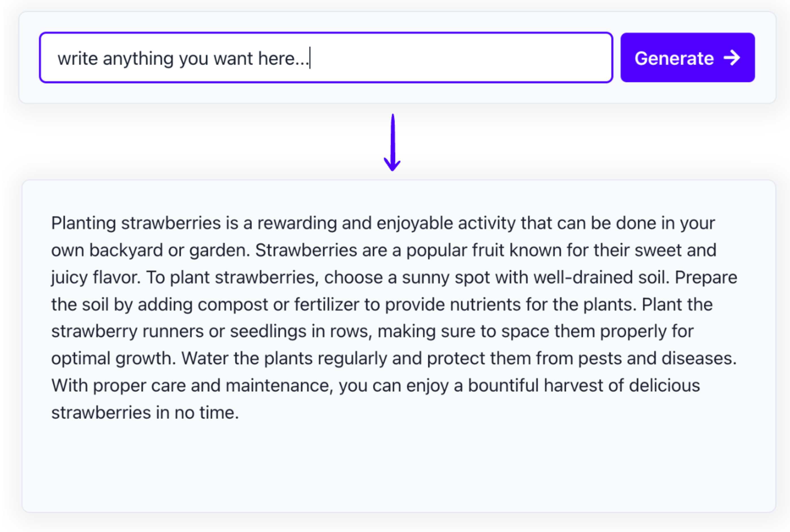Click the cursor position in the text field

point(310,58)
